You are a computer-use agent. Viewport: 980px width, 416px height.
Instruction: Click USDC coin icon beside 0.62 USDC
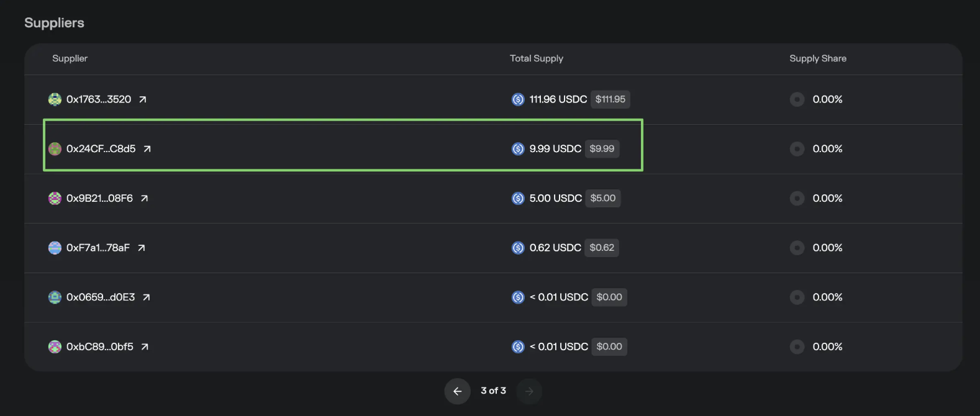click(x=518, y=248)
